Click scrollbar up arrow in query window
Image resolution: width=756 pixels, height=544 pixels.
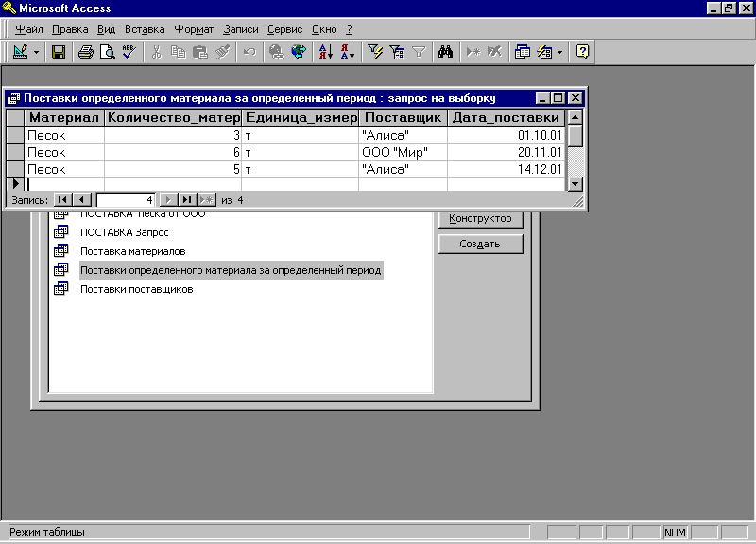[576, 117]
